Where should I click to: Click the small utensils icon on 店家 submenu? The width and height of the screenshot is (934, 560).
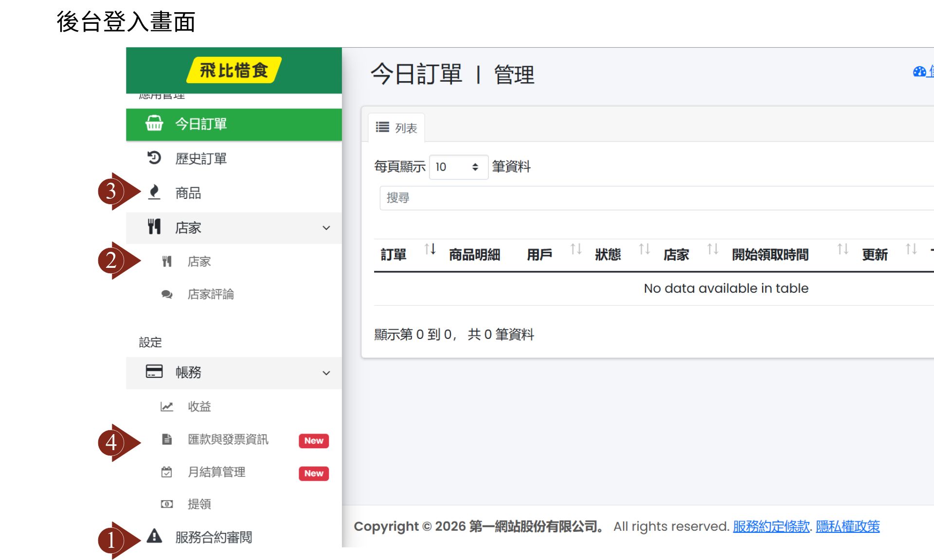[x=167, y=262]
